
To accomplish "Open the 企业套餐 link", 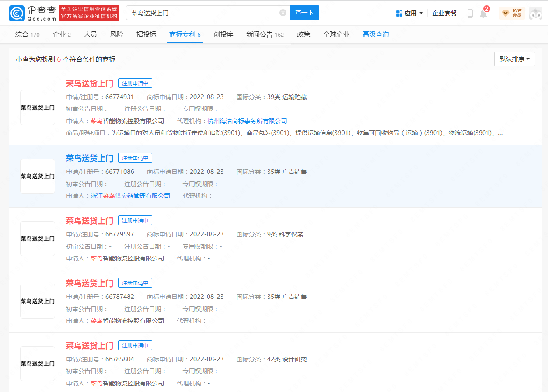I will pos(444,13).
